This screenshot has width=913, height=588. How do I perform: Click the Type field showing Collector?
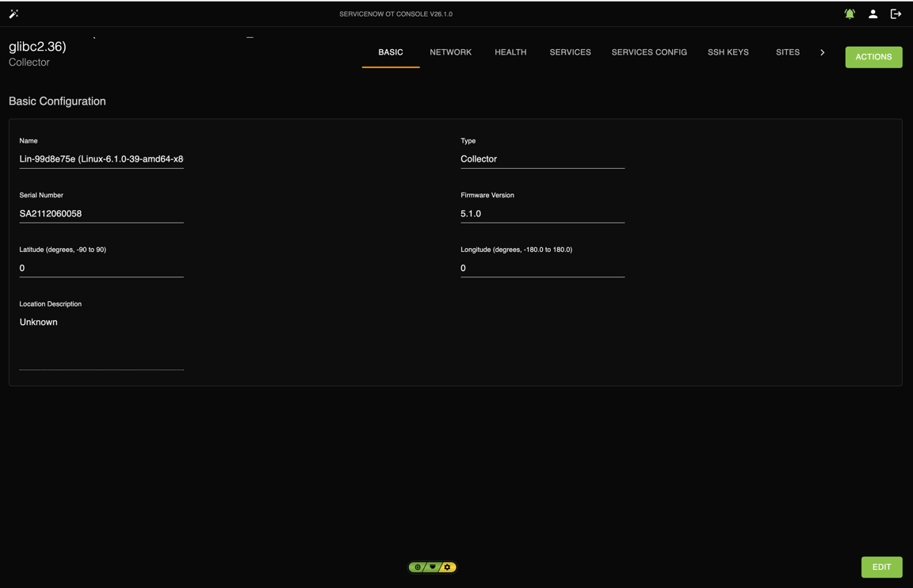click(x=542, y=159)
